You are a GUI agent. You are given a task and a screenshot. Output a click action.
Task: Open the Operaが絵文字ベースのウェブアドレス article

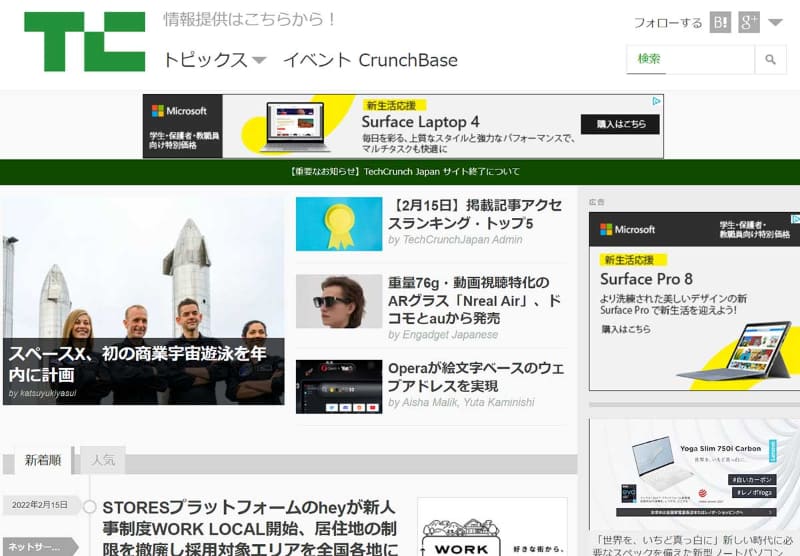[476, 377]
